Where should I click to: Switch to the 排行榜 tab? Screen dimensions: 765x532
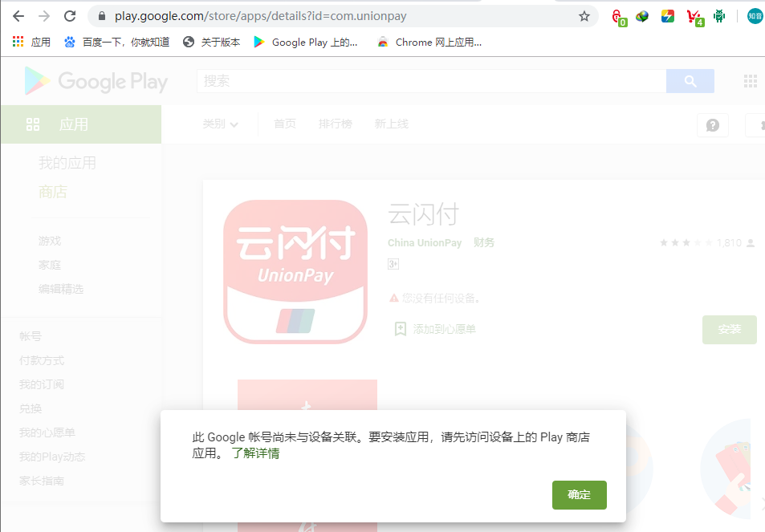tap(336, 124)
